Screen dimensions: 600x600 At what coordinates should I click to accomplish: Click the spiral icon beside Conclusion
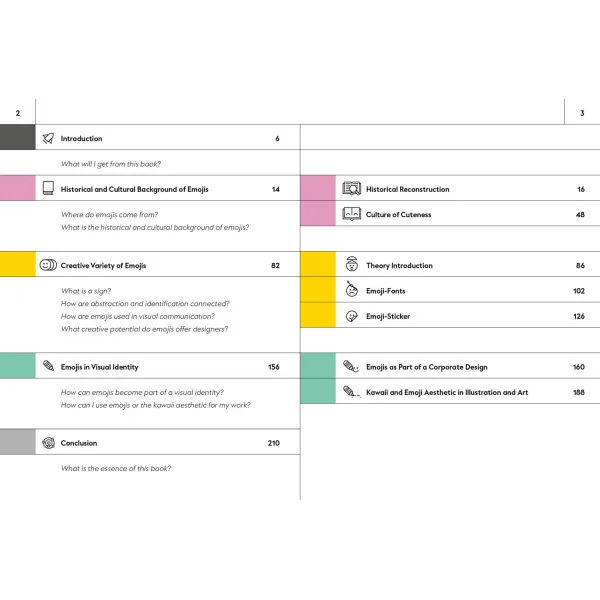48,443
